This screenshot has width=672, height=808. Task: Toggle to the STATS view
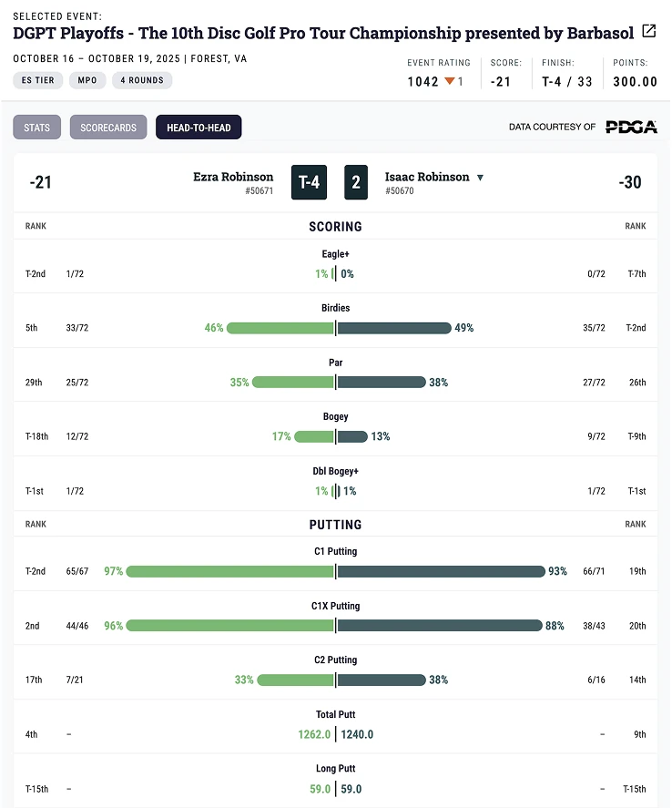click(36, 128)
